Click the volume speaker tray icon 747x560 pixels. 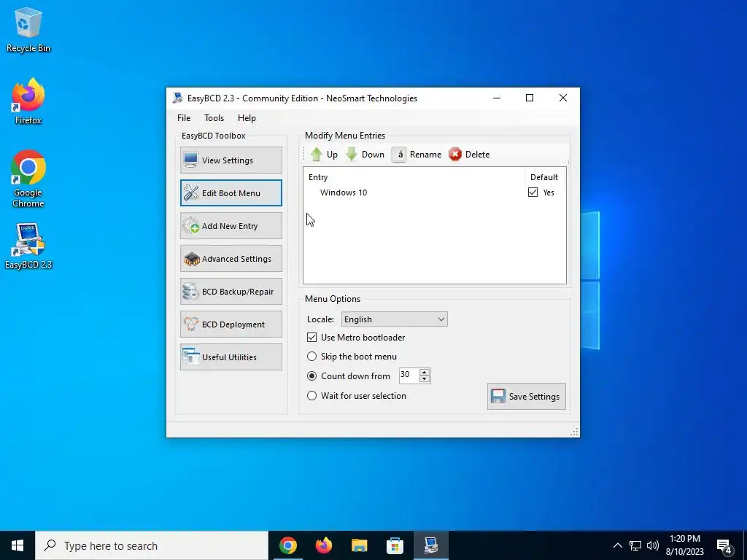click(653, 545)
